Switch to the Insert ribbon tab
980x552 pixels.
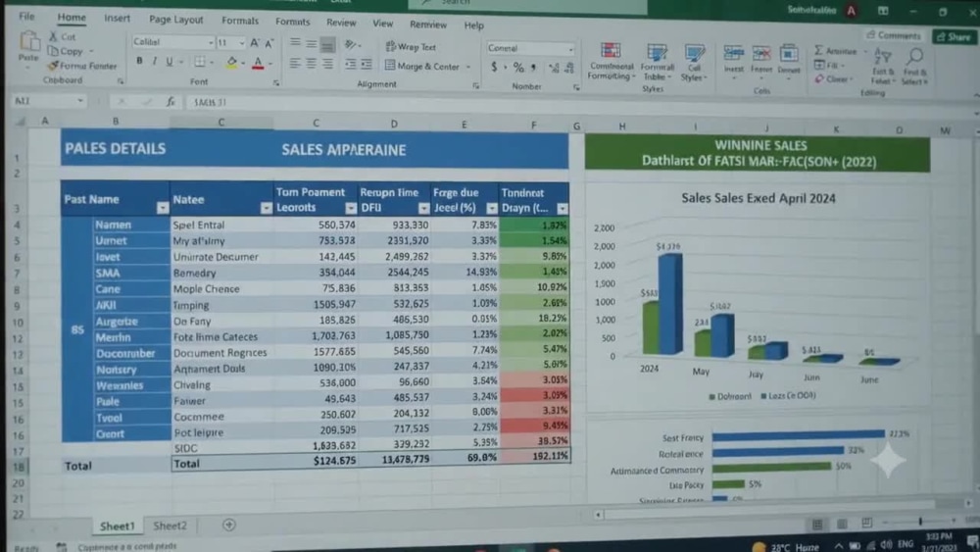pos(117,18)
